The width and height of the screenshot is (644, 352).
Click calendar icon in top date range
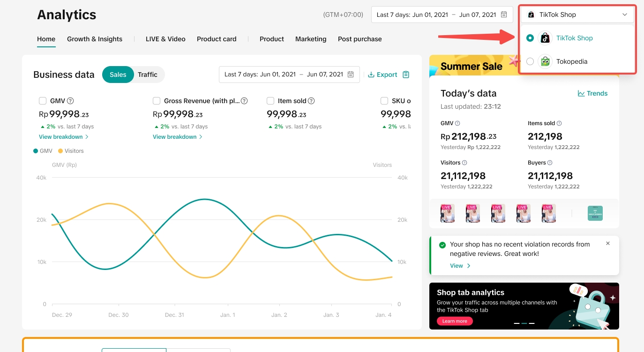coord(504,15)
